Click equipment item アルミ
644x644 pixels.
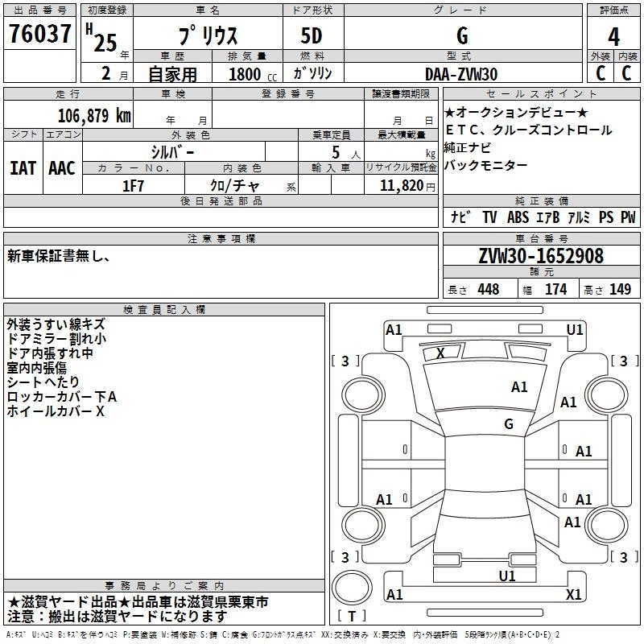tap(578, 217)
